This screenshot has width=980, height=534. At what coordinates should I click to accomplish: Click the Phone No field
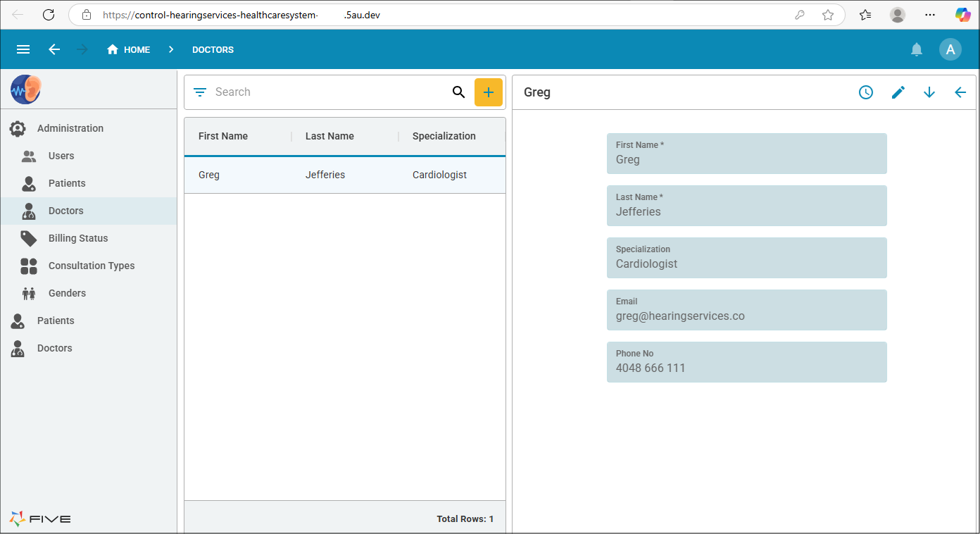click(747, 362)
